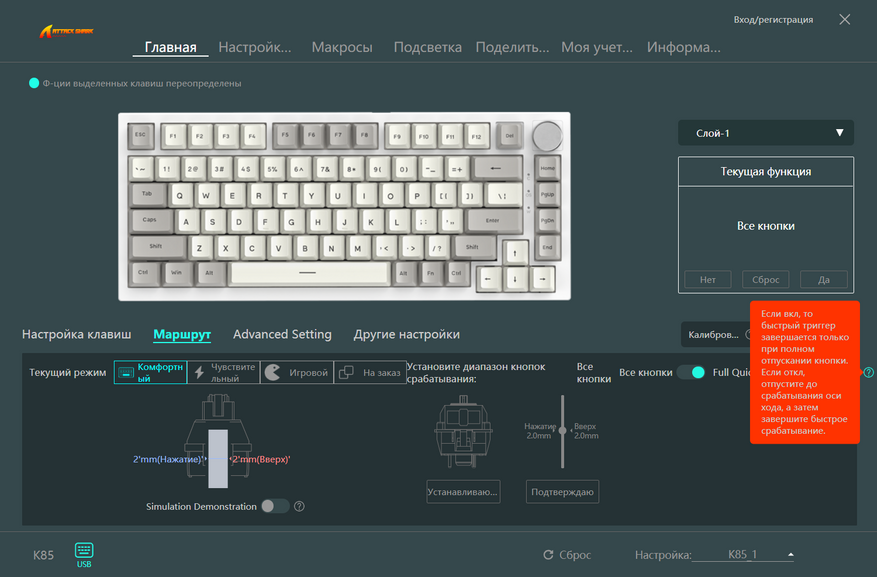
Task: Open the Слой-1 layer dropdown
Action: [x=766, y=133]
